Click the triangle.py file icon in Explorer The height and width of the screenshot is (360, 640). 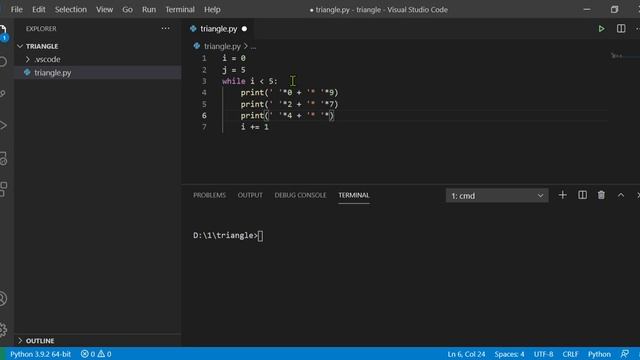27,72
